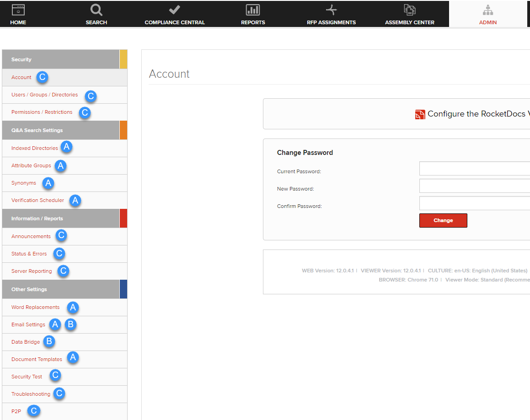The height and width of the screenshot is (420, 530).
Task: Click the RocketDocs logo icon beside Configure
Action: click(420, 115)
